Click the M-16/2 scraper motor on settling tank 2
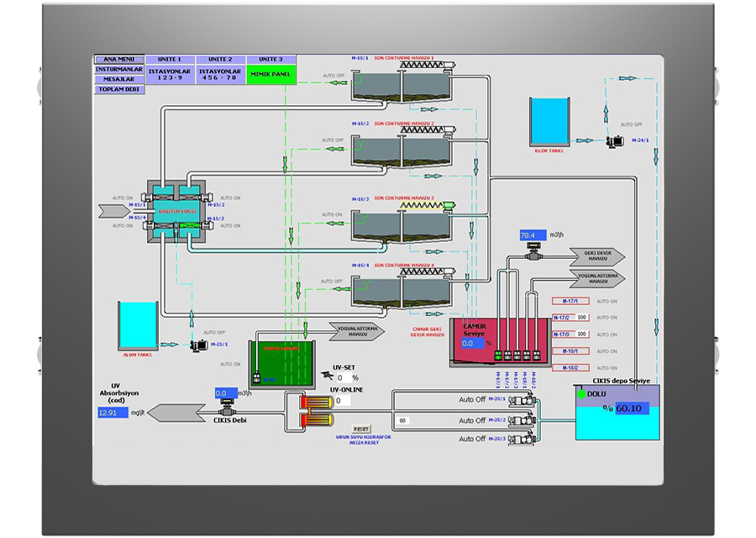The image size is (756, 538). [449, 129]
